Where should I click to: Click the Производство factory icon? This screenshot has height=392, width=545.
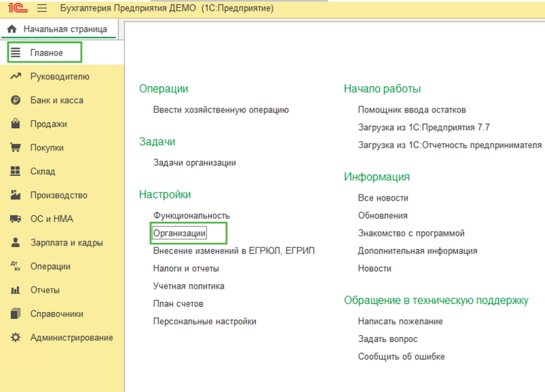coord(15,195)
